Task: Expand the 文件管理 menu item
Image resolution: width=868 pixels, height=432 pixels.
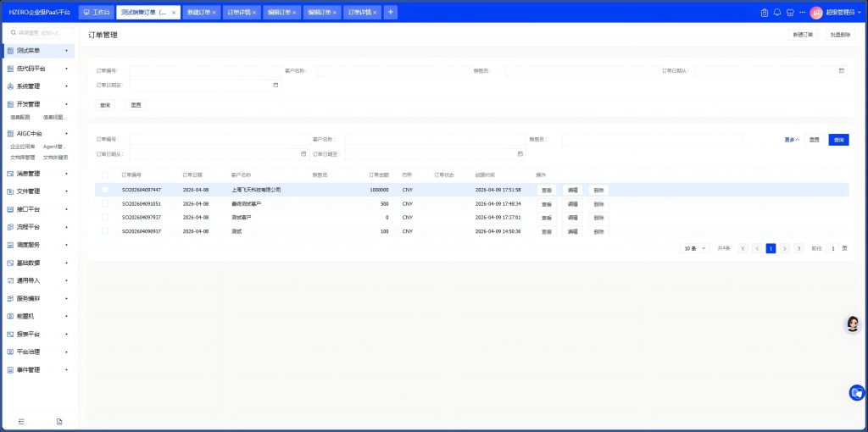Action: (x=38, y=191)
